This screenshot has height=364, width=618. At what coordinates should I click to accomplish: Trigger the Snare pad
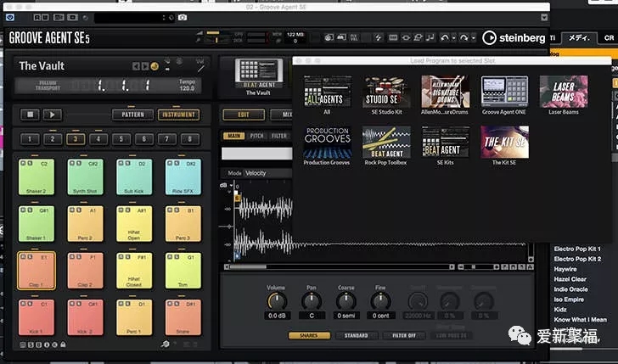click(183, 317)
